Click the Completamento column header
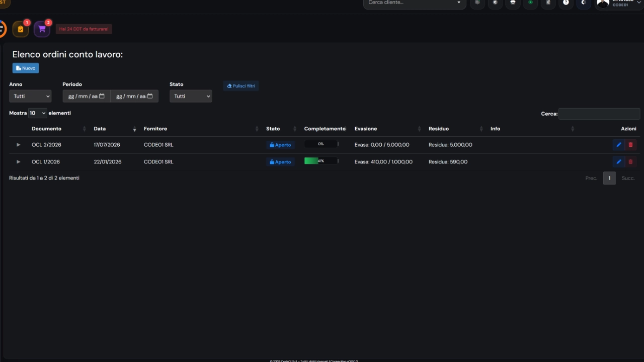The image size is (644, 362). 325,129
